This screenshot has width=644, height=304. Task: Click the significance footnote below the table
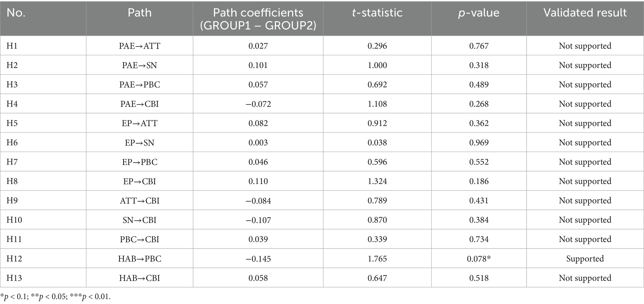pyautogui.click(x=55, y=297)
